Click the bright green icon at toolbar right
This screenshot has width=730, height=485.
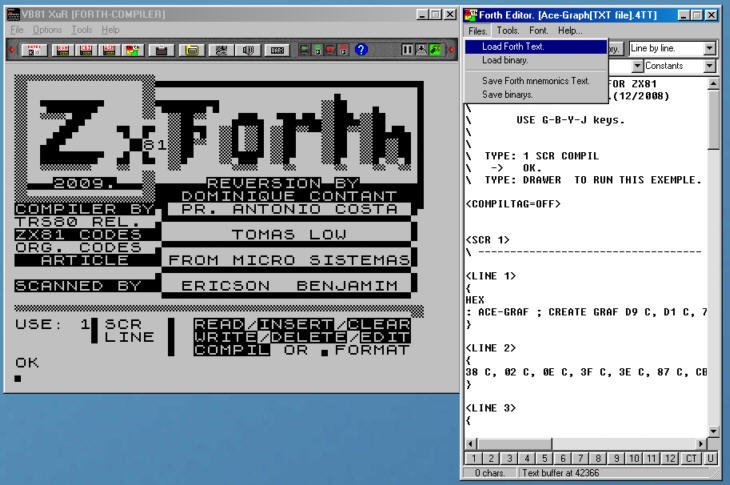point(435,49)
